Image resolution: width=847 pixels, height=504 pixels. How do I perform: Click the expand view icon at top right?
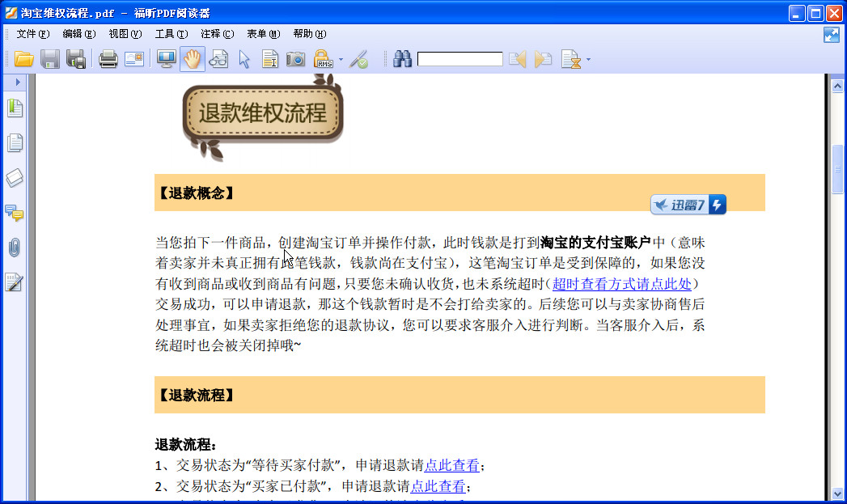832,35
